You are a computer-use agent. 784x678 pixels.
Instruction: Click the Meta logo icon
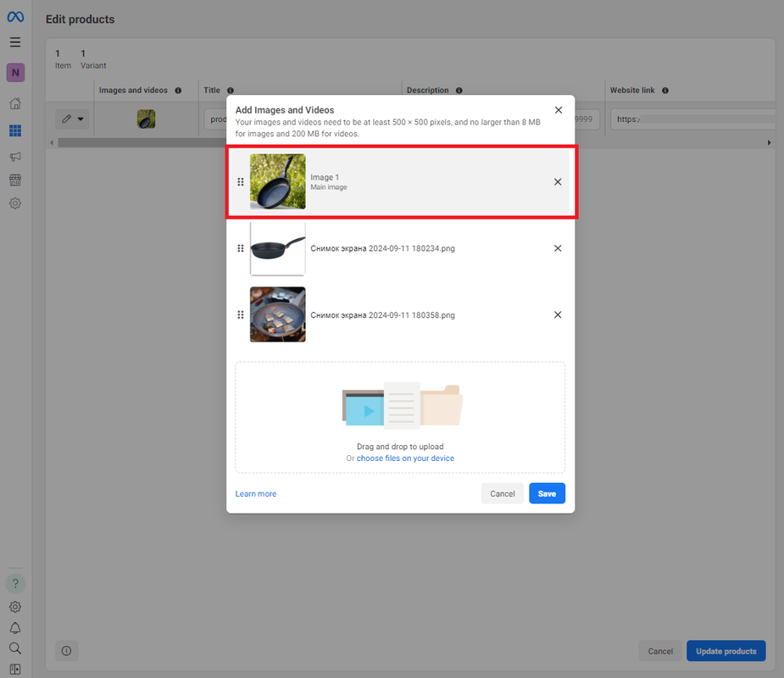(x=15, y=17)
